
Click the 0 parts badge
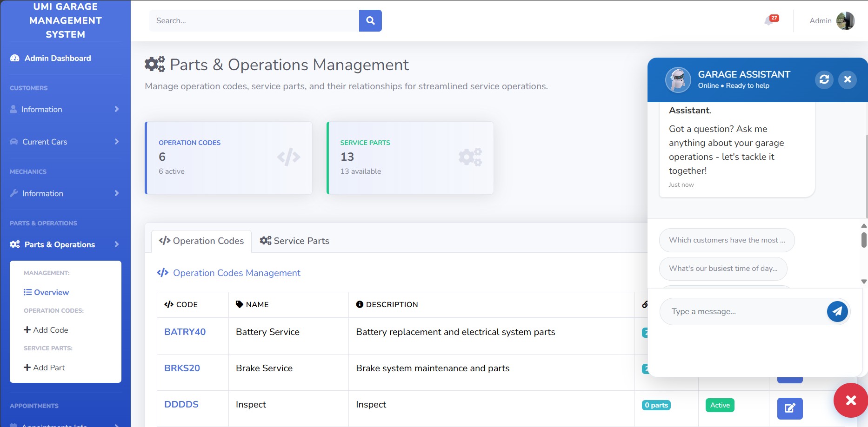[x=656, y=405]
